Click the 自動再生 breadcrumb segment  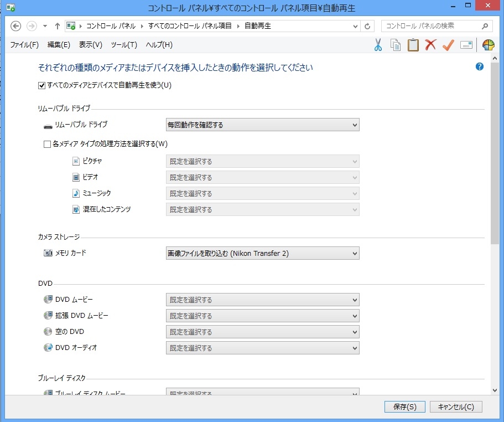pos(258,26)
